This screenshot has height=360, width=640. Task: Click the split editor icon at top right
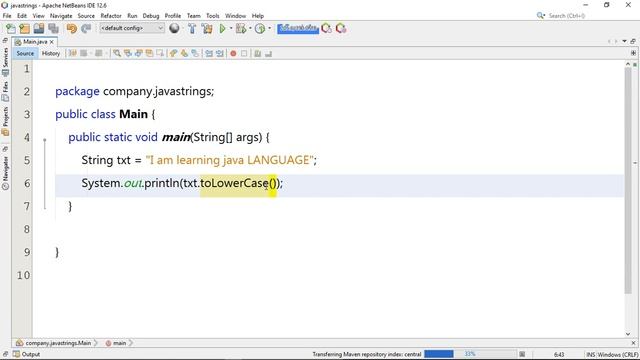click(633, 53)
